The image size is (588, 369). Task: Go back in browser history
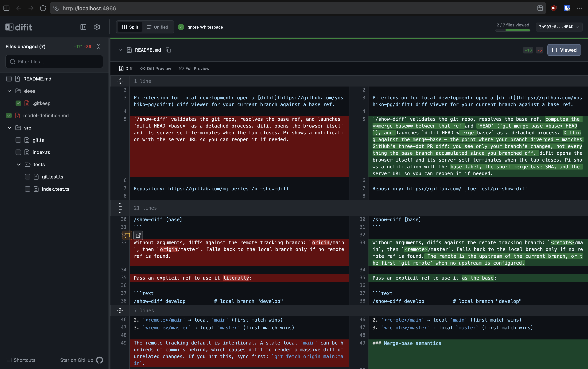coord(19,8)
